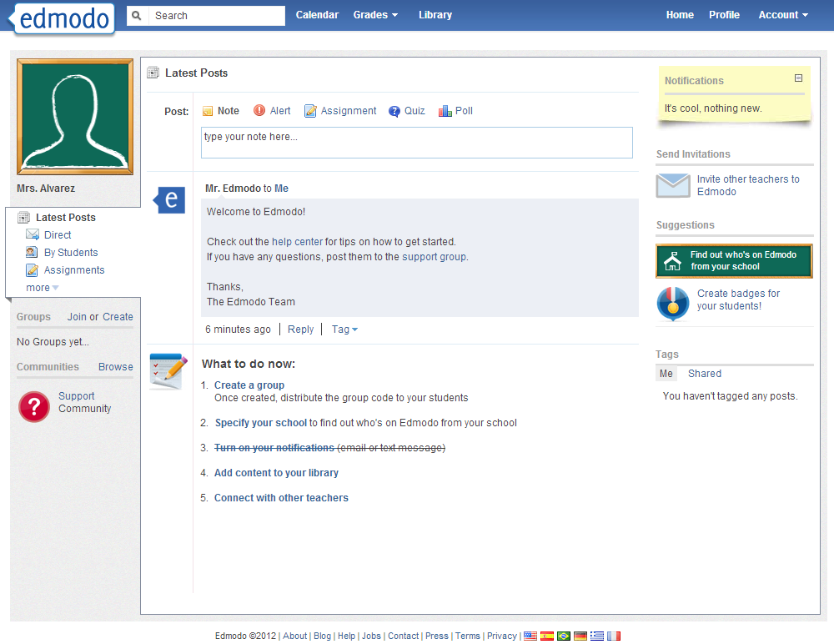Switch to the Shared tags tab
The width and height of the screenshot is (834, 644).
point(705,373)
